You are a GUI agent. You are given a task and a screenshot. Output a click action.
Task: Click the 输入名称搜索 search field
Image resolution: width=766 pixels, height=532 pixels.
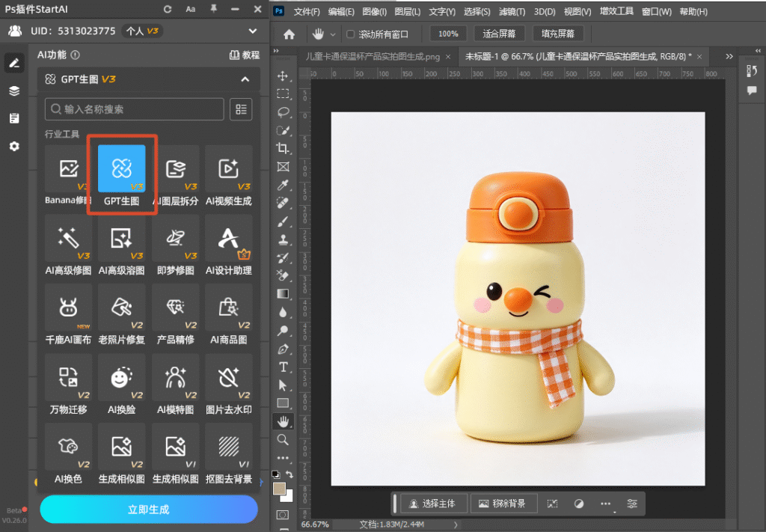[x=135, y=109]
